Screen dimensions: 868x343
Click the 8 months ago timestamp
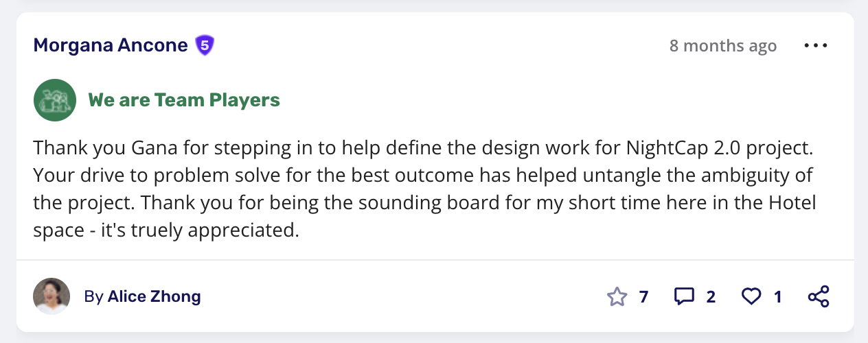(723, 46)
